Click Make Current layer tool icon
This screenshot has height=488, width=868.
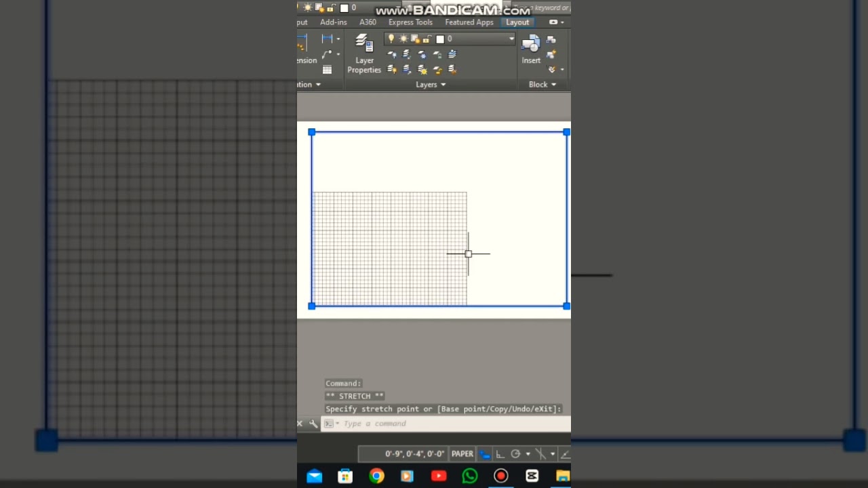tap(452, 54)
